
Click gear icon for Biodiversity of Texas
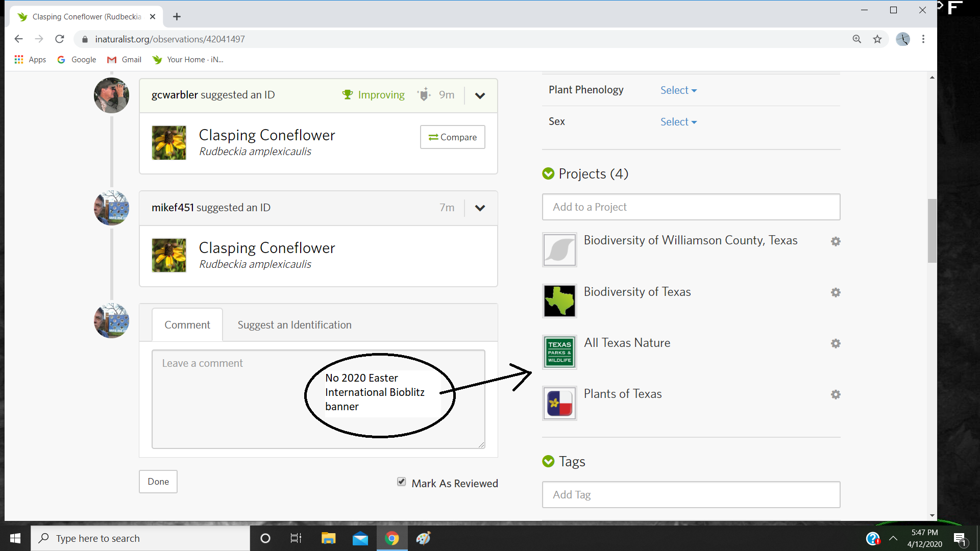click(x=836, y=292)
